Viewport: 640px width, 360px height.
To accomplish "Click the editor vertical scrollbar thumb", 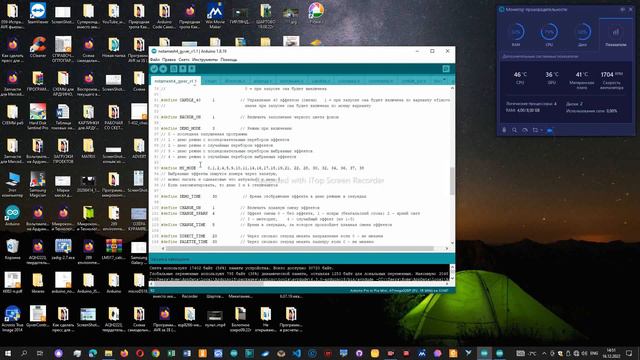I will click(452, 181).
